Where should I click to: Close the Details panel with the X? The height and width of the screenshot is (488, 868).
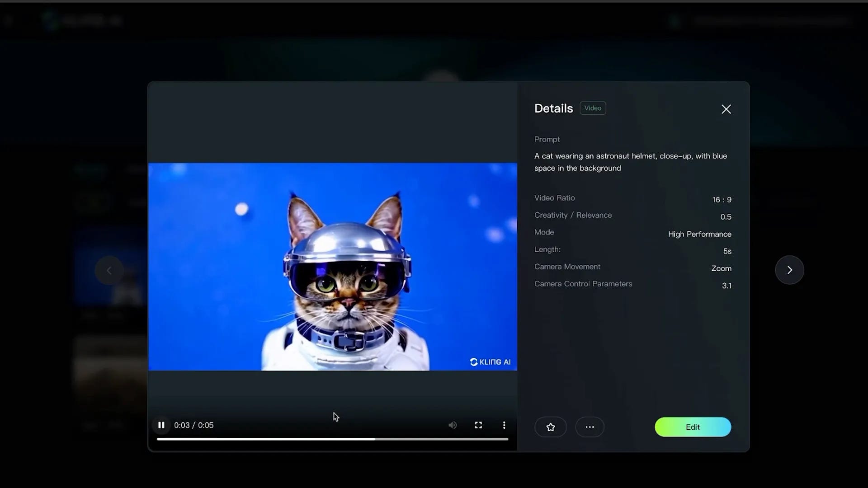726,109
